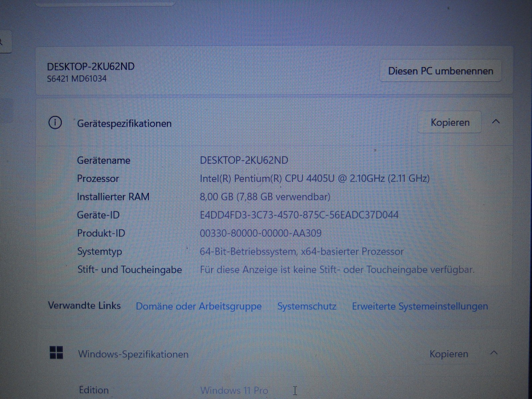Click the 'Installierter RAM' row
Image resolution: width=532 pixels, height=399 pixels.
tap(114, 197)
